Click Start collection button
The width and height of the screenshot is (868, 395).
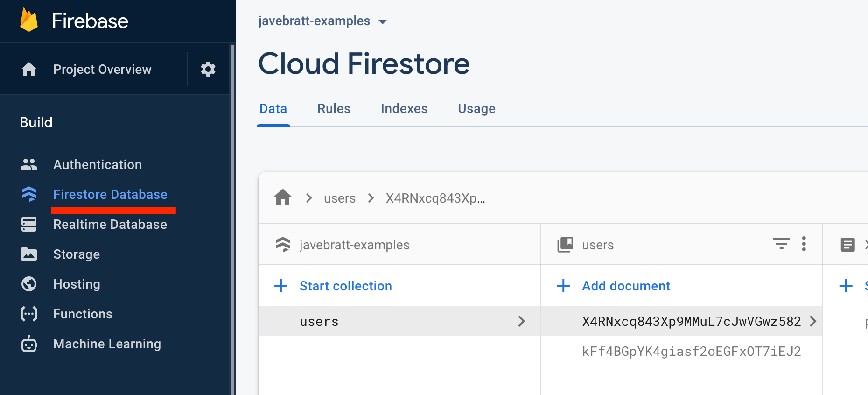pyautogui.click(x=345, y=286)
